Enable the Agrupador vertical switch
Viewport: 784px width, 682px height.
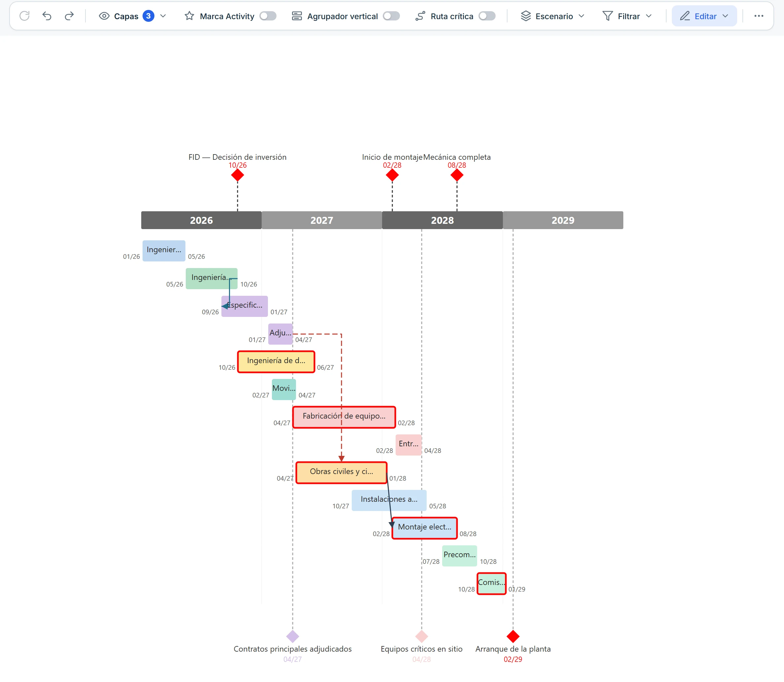click(x=391, y=16)
